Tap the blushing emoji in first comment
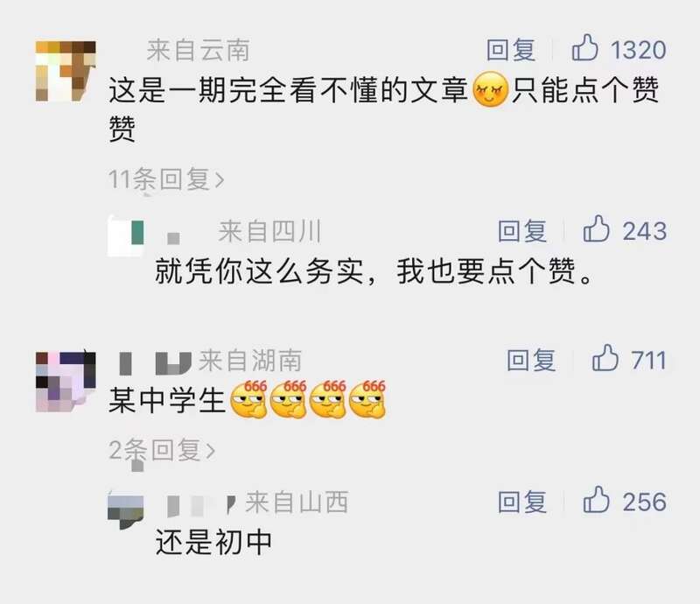 pyautogui.click(x=490, y=89)
